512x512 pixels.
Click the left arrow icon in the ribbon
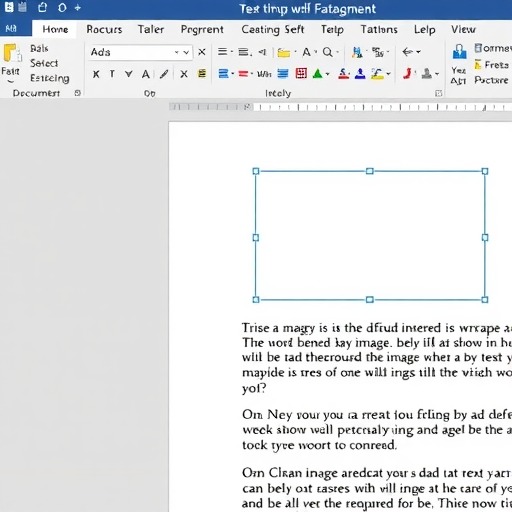click(x=407, y=52)
